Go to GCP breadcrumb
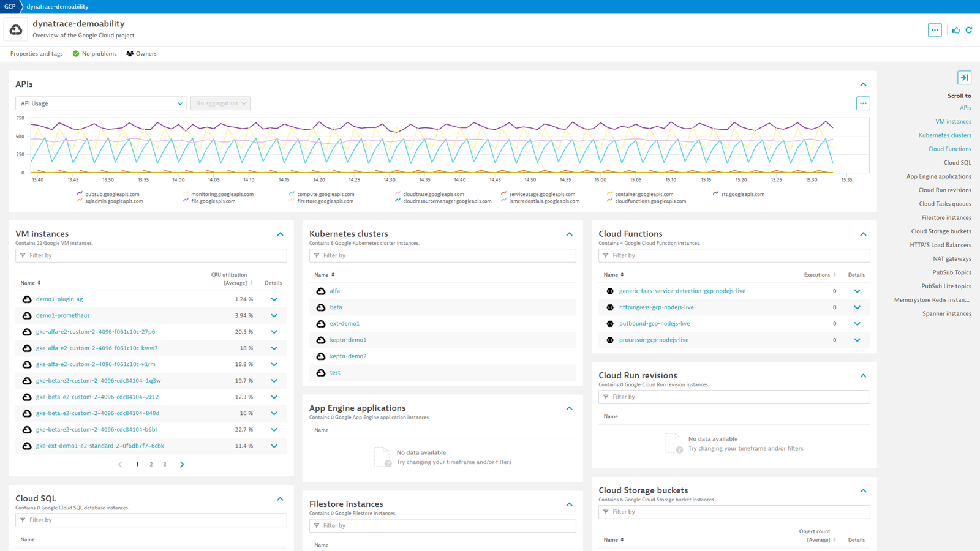980x551 pixels. pyautogui.click(x=10, y=6)
